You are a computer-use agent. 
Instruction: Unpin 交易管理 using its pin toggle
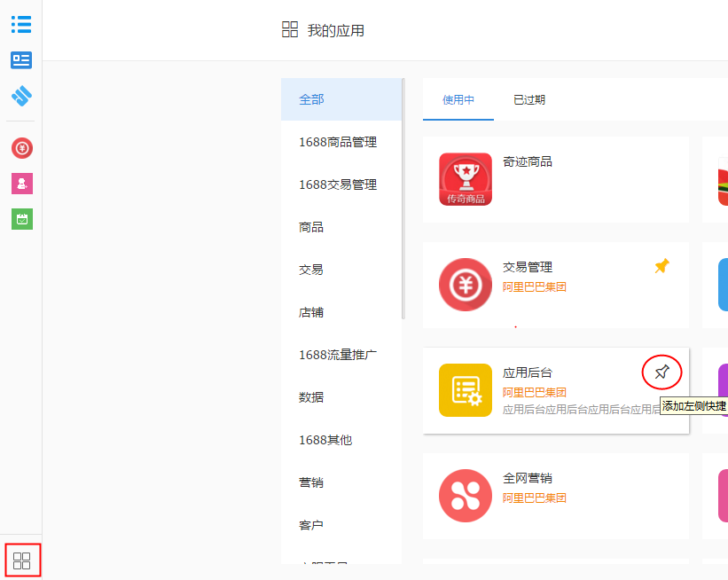coord(661,264)
